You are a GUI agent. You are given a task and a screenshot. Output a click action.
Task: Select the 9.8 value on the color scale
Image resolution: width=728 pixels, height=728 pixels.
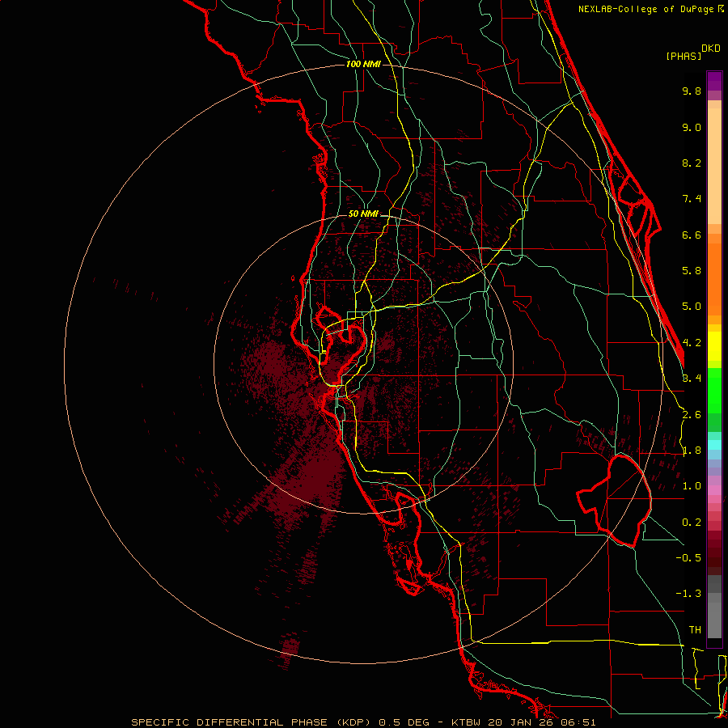(x=692, y=91)
